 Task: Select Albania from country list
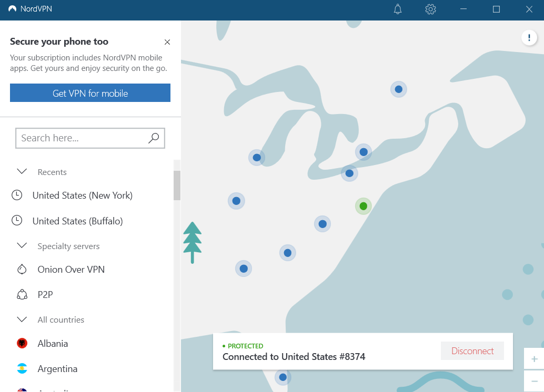point(53,344)
